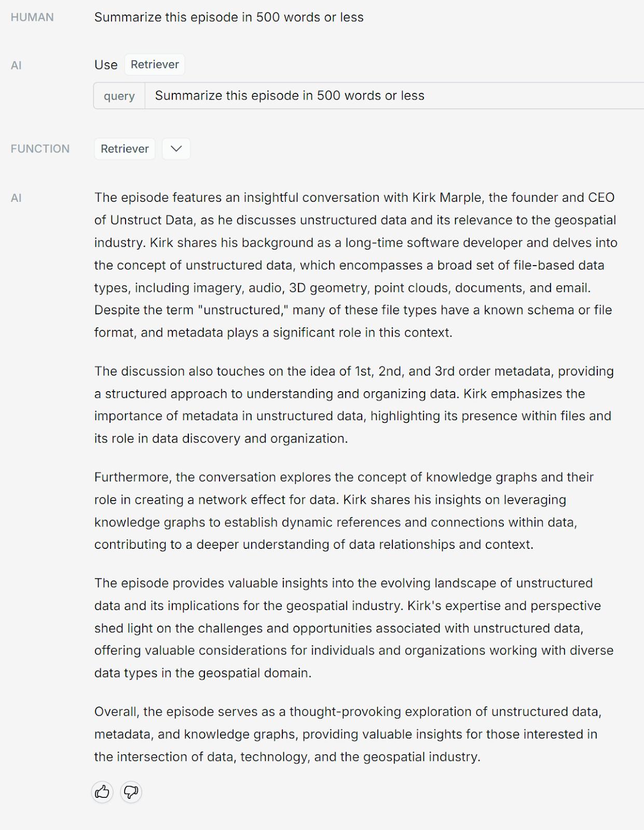Viewport: 644px width, 830px height.
Task: Click the FUNCTION role label
Action: [x=40, y=149]
